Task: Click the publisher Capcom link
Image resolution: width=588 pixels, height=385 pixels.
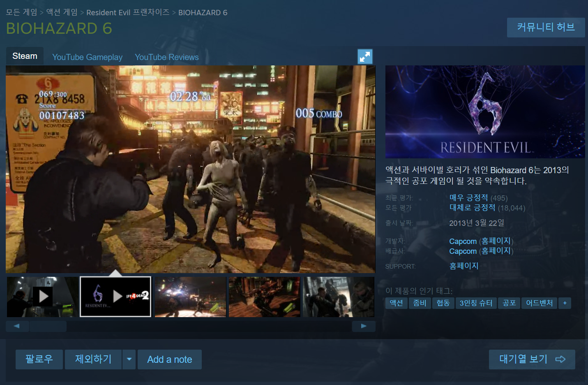Action: click(x=463, y=251)
